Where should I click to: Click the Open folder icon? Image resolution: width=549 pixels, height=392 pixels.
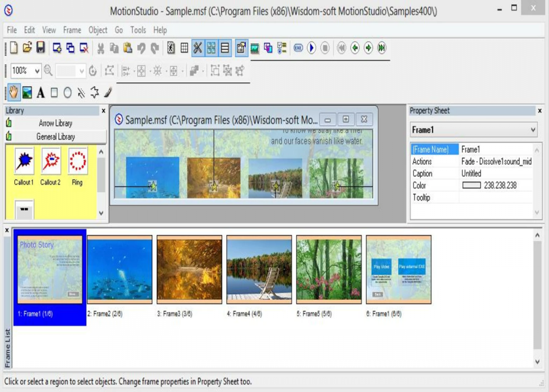point(27,48)
